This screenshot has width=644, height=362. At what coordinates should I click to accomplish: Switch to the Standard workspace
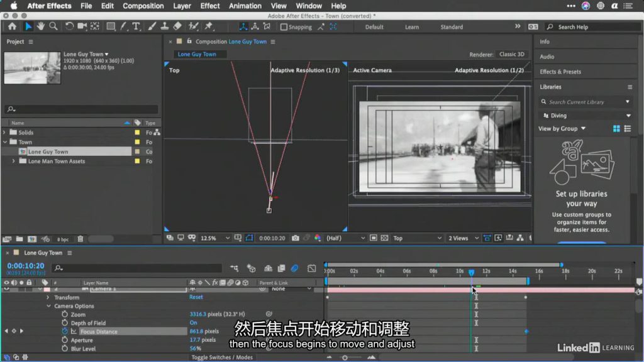(x=452, y=27)
